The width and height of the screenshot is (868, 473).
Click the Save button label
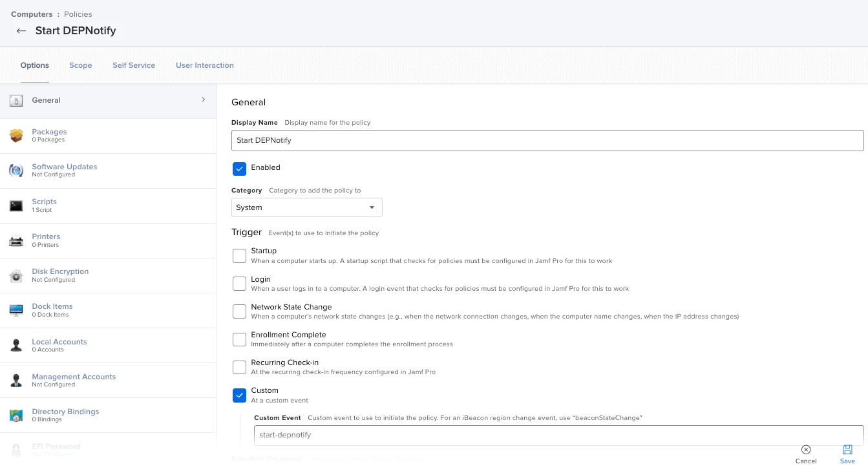(847, 461)
